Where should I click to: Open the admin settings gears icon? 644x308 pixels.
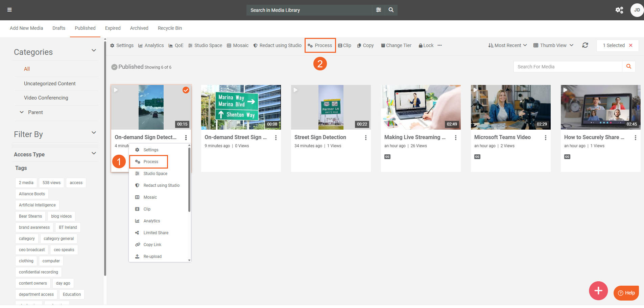(619, 10)
